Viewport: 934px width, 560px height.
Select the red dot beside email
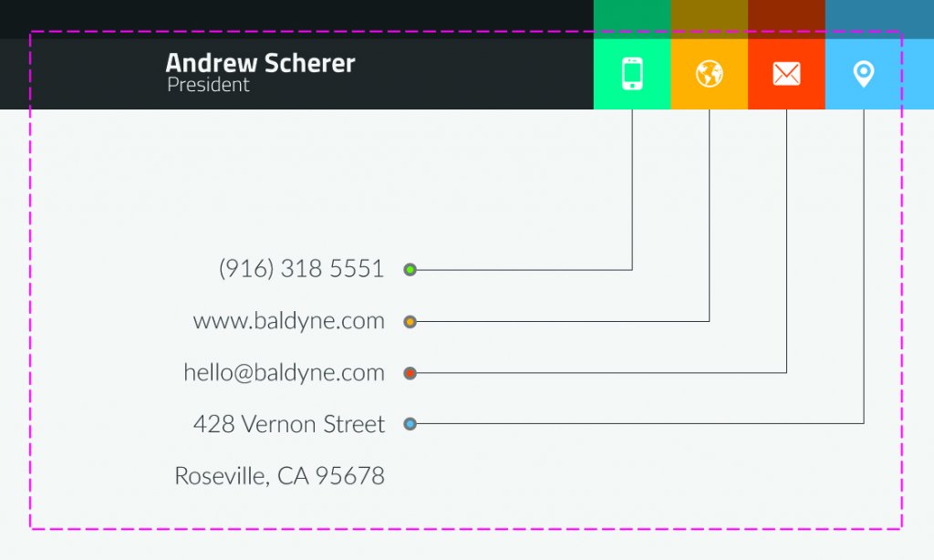(x=410, y=374)
